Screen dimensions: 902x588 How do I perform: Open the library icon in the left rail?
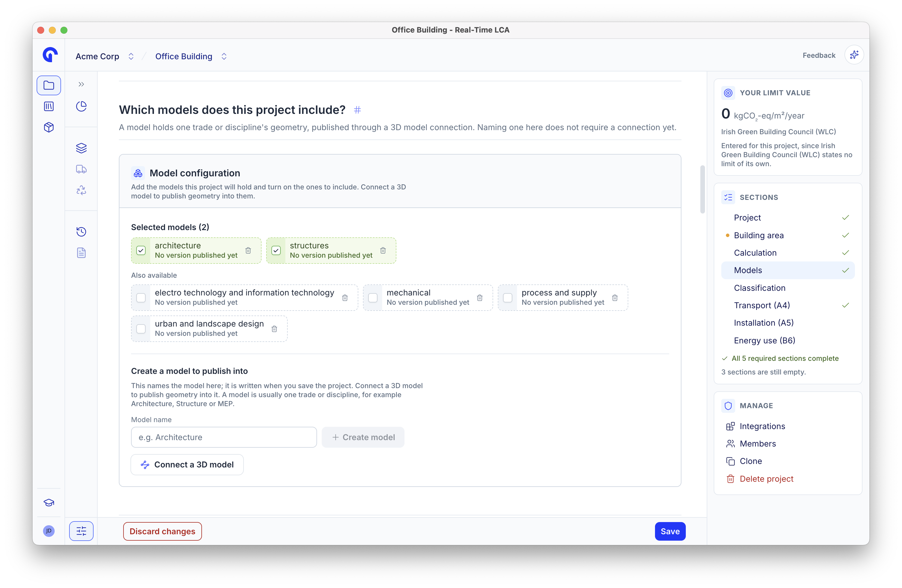(x=49, y=106)
